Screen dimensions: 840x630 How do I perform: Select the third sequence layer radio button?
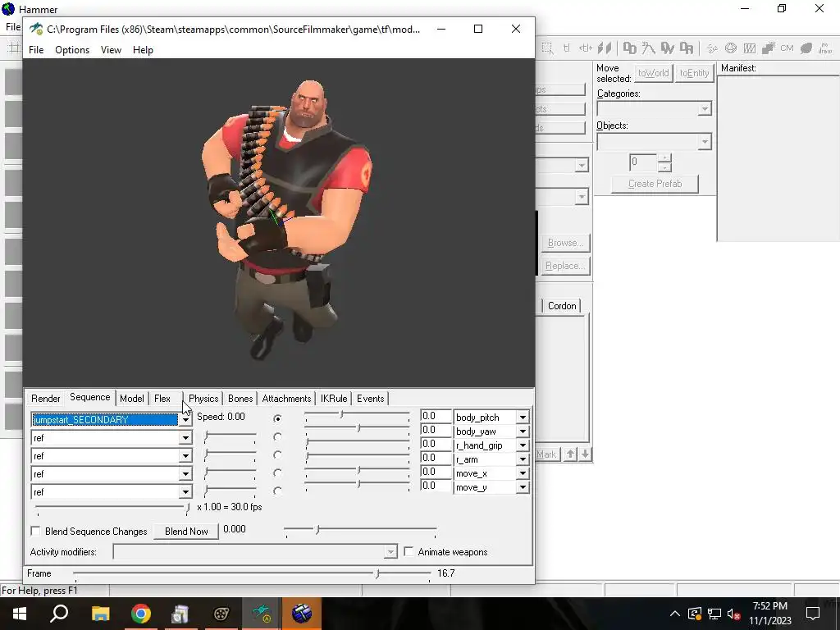277,454
